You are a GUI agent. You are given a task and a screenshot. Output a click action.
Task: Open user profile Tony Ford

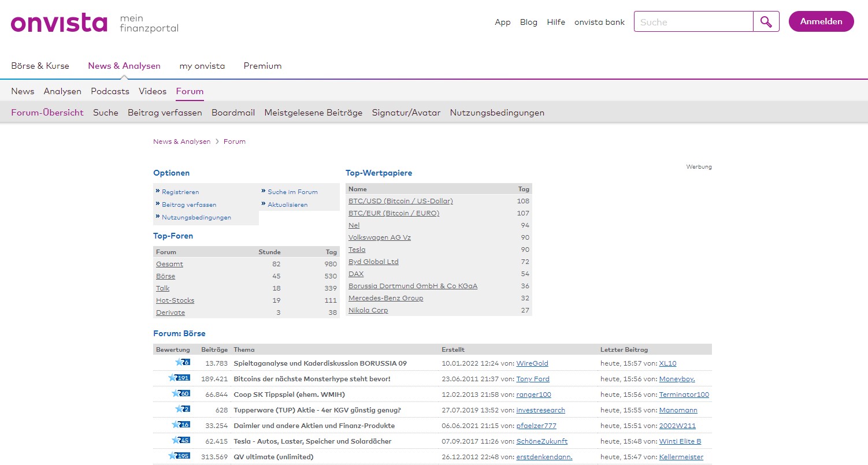[533, 379]
